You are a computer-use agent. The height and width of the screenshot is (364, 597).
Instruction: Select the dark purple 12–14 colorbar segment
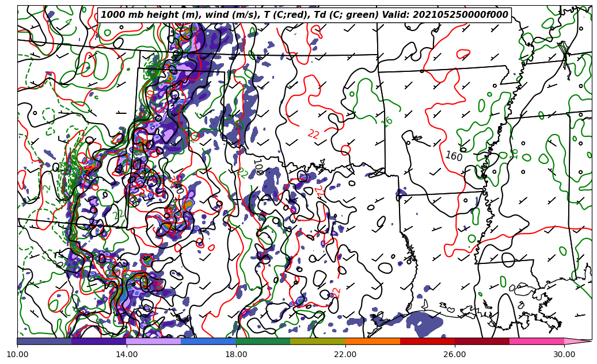click(99, 341)
